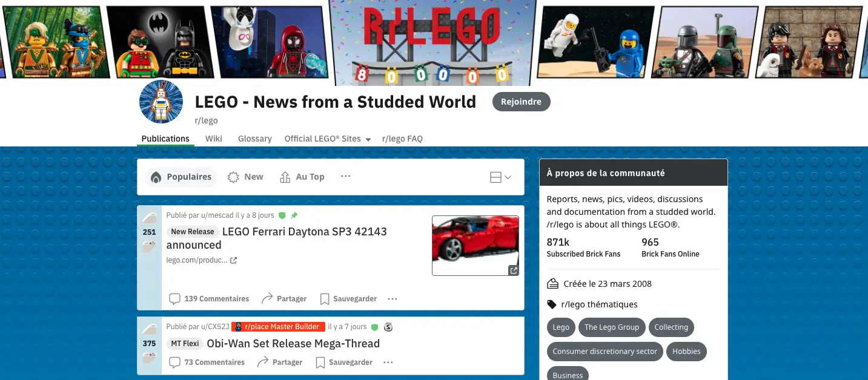868x380 pixels.
Task: Click the Rejoindre button to join
Action: click(521, 102)
